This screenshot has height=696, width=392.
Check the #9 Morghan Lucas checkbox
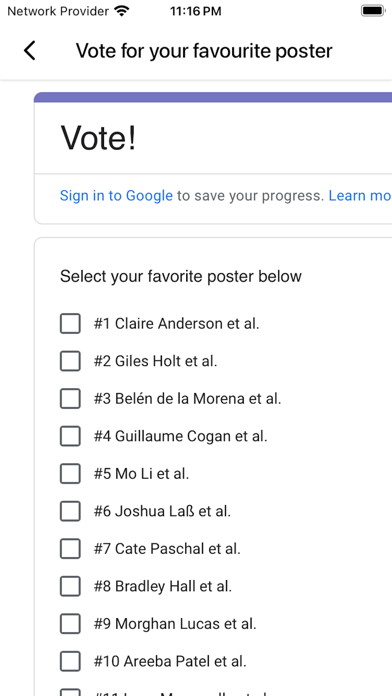tap(70, 624)
